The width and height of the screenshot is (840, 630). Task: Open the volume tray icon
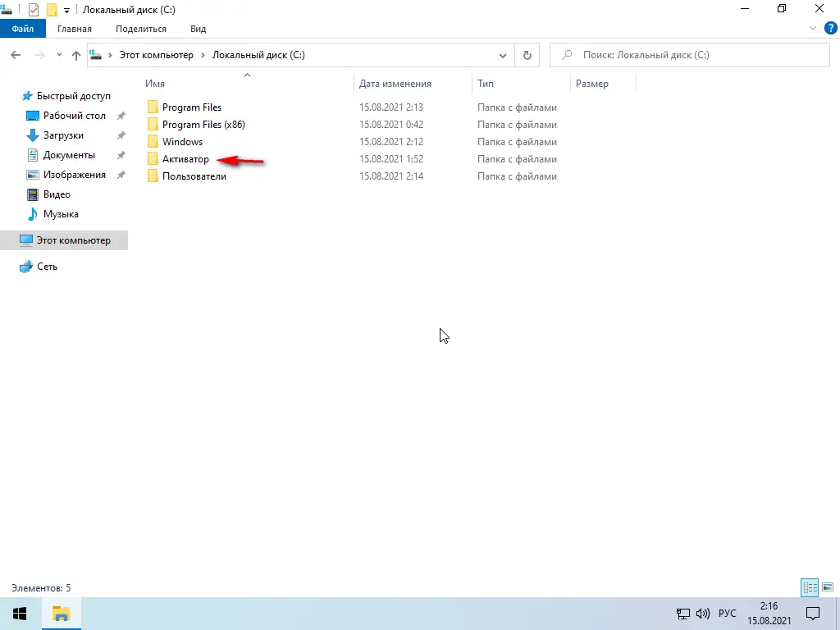702,614
